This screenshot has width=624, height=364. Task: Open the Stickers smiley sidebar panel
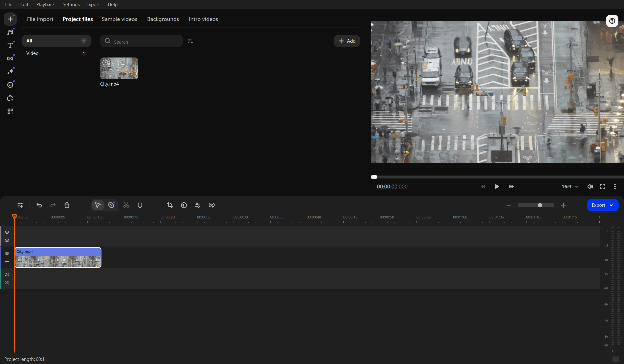(x=10, y=85)
